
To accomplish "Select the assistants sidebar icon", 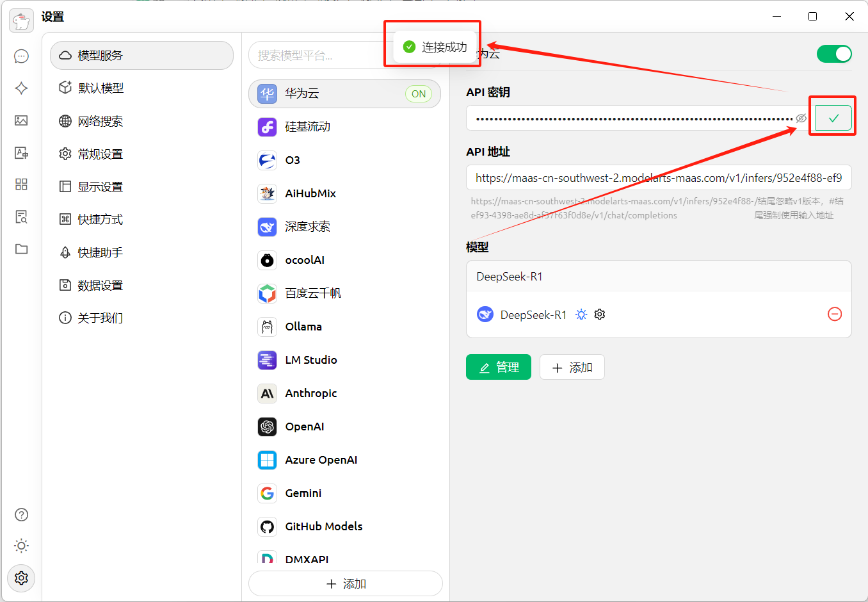I will [x=21, y=88].
